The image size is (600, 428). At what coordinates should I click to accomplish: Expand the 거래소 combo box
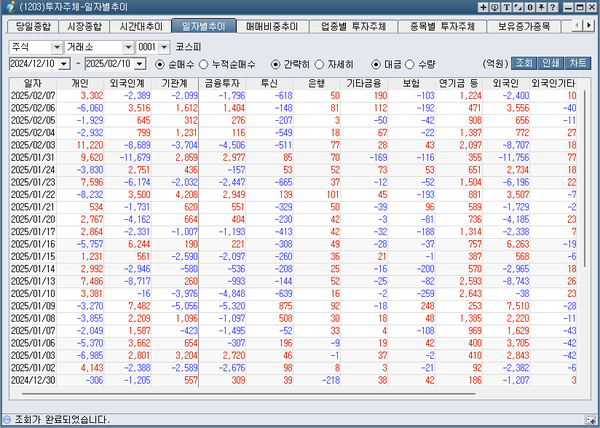tap(126, 46)
